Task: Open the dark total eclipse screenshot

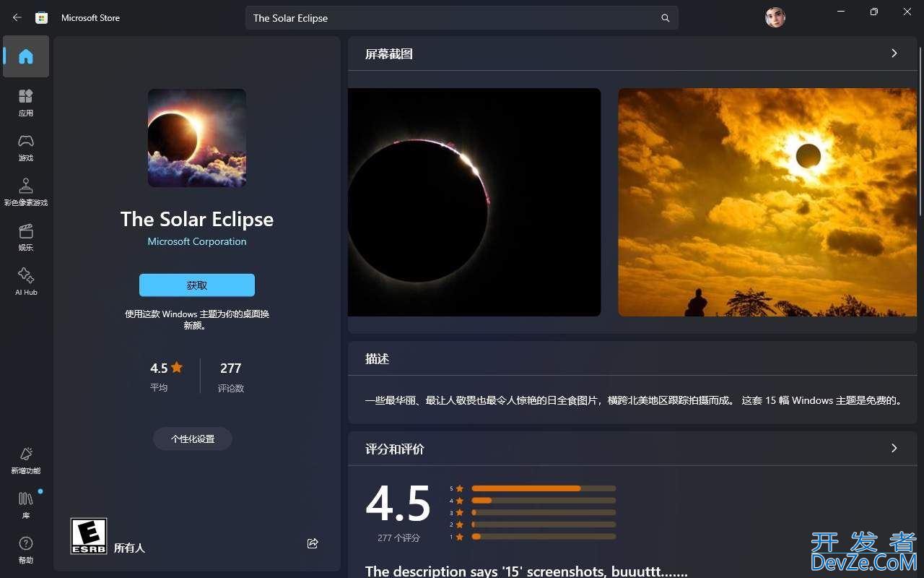Action: [474, 202]
